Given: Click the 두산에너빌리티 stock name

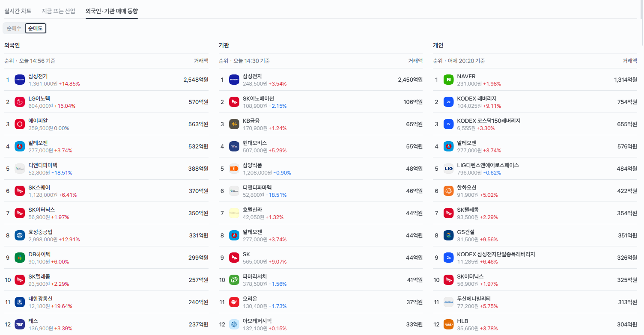Looking at the screenshot, I should [x=474, y=299].
